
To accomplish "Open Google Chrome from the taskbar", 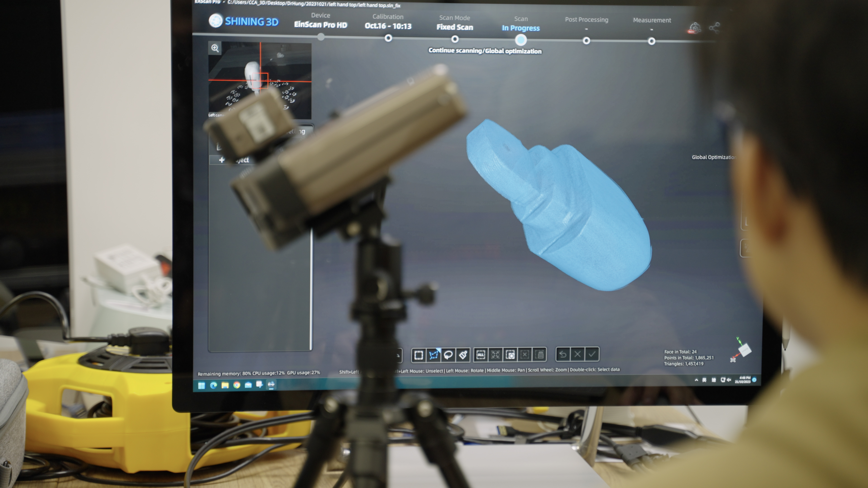I will (x=236, y=385).
